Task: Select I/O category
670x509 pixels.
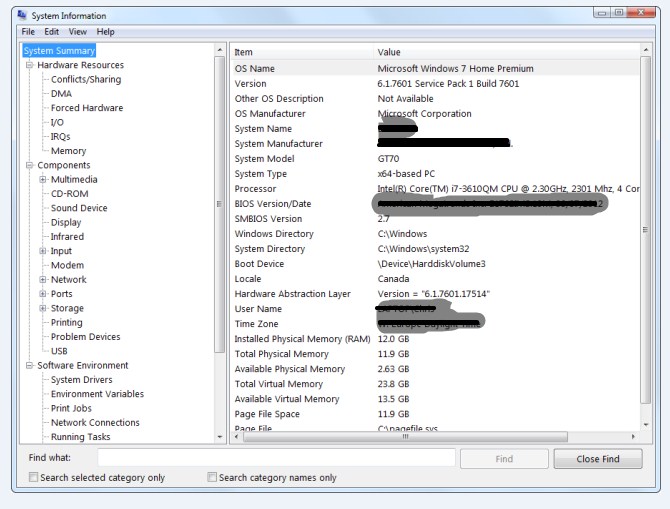Action: pos(57,122)
